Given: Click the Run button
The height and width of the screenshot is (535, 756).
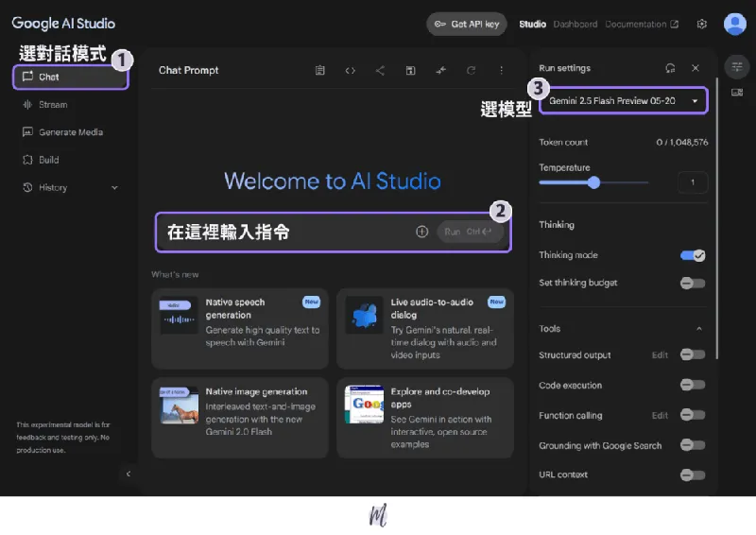Looking at the screenshot, I should 470,232.
